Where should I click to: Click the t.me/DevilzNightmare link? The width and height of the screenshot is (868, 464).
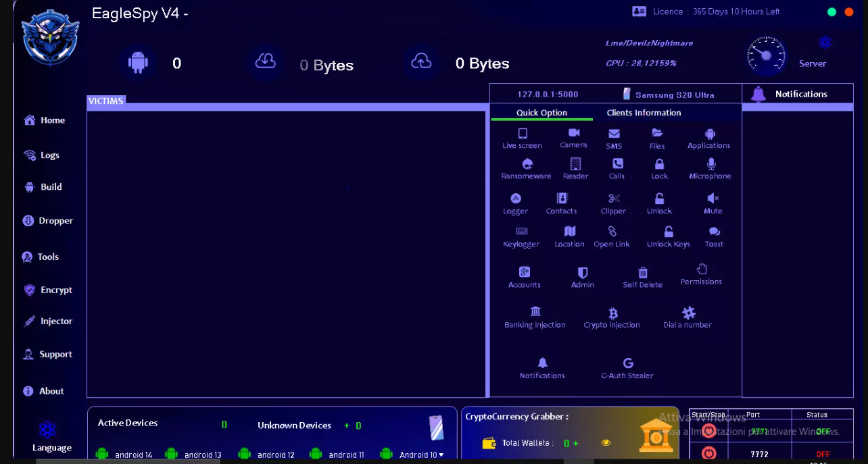(x=649, y=43)
